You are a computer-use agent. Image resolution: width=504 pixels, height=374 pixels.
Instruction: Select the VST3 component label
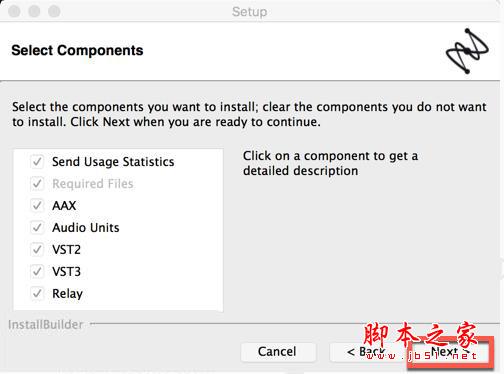pyautogui.click(x=66, y=272)
